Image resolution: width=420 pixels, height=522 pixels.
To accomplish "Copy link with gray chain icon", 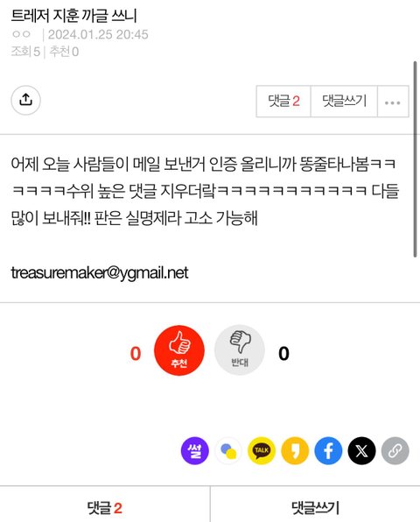I will (x=395, y=451).
